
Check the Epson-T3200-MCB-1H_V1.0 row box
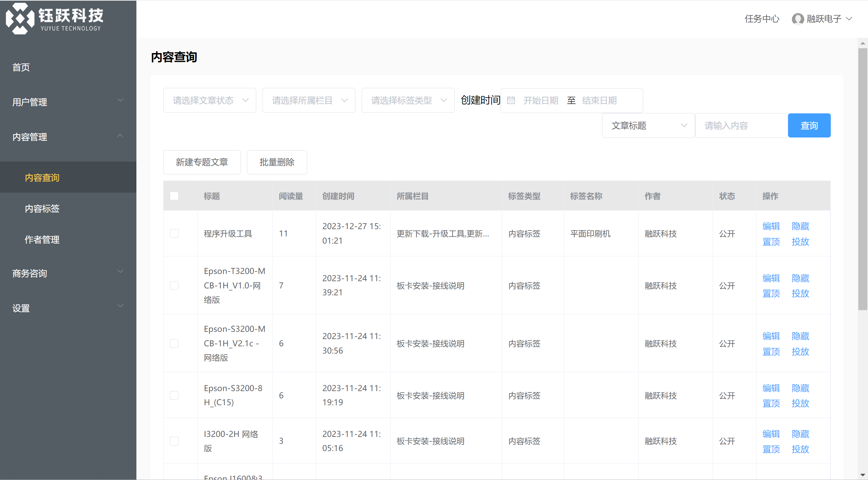coord(174,286)
